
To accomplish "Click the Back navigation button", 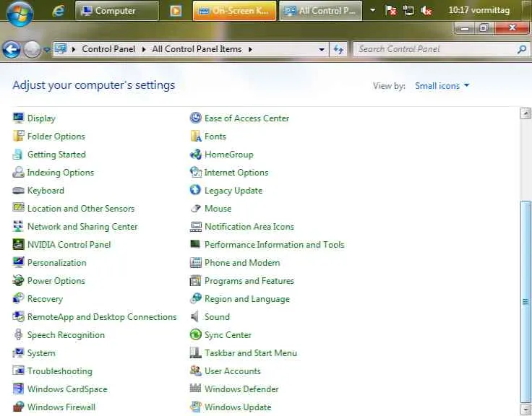I will click(x=11, y=50).
